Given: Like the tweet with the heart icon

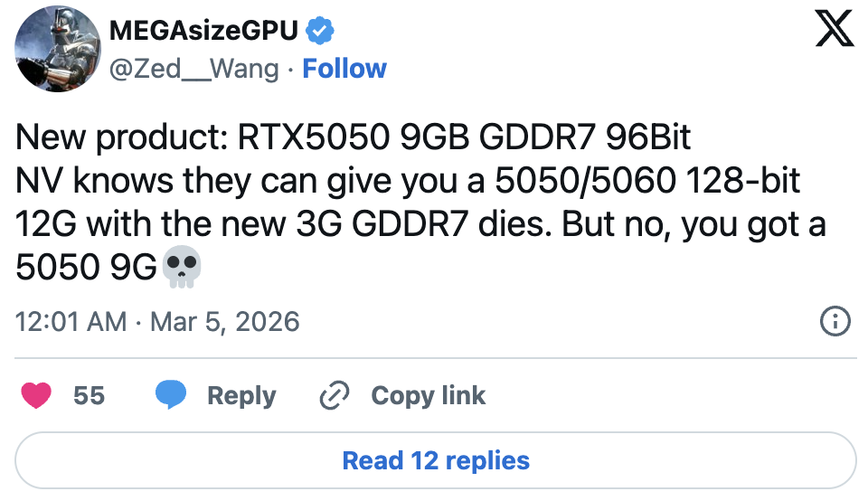Looking at the screenshot, I should coord(36,395).
